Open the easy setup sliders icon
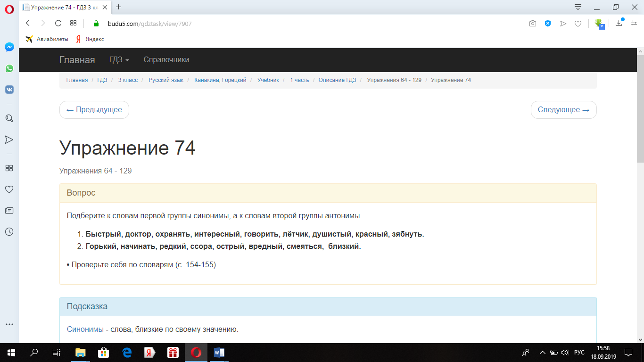 [x=635, y=23]
